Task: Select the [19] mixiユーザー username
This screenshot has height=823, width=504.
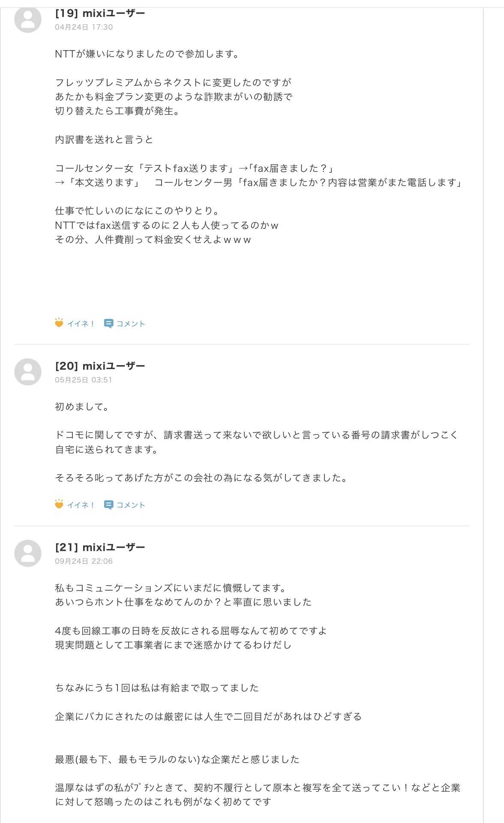Action: coord(100,13)
